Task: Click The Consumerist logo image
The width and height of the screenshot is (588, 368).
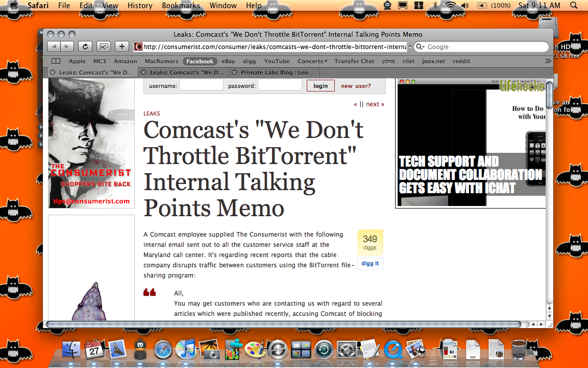Action: click(91, 143)
